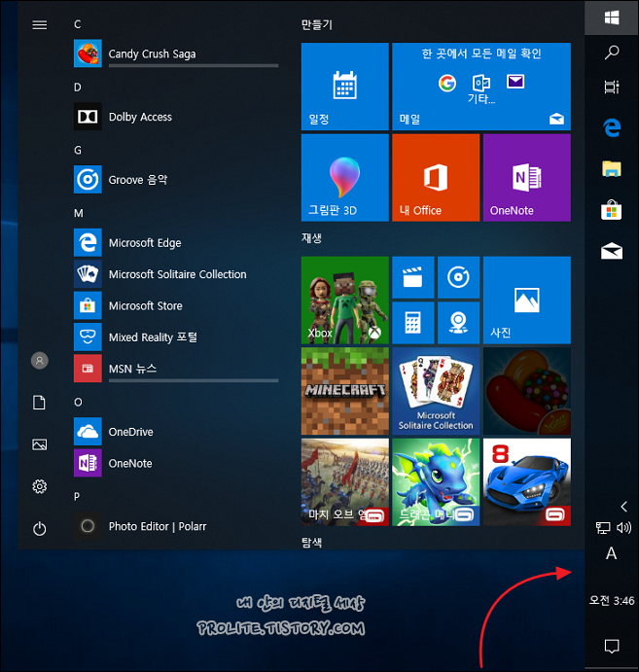This screenshot has height=672, width=639.
Task: Open Task View on the taskbar
Action: click(612, 87)
